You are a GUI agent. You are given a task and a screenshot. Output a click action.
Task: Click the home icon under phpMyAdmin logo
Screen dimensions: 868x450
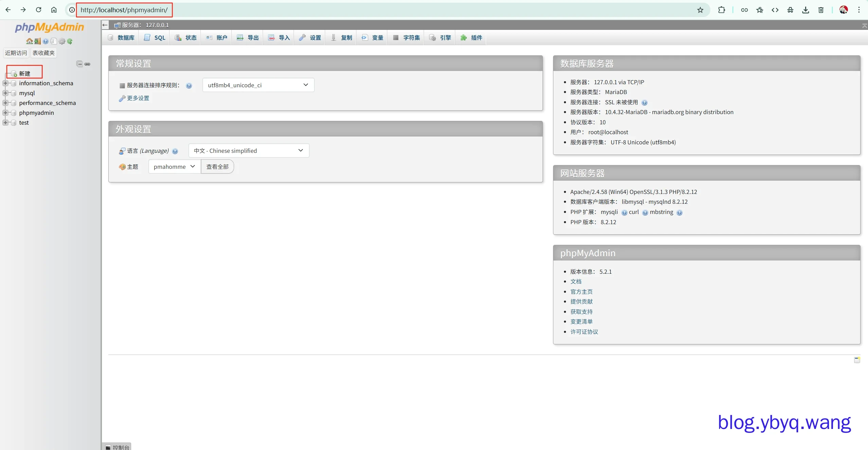click(30, 41)
